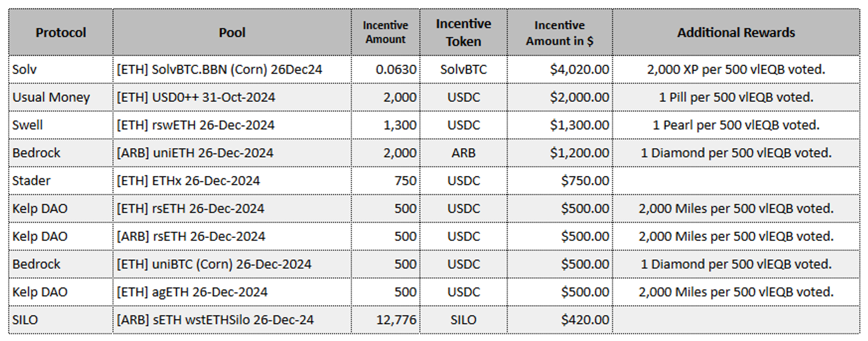
Task: Click the Protocol column header
Action: coord(61,32)
